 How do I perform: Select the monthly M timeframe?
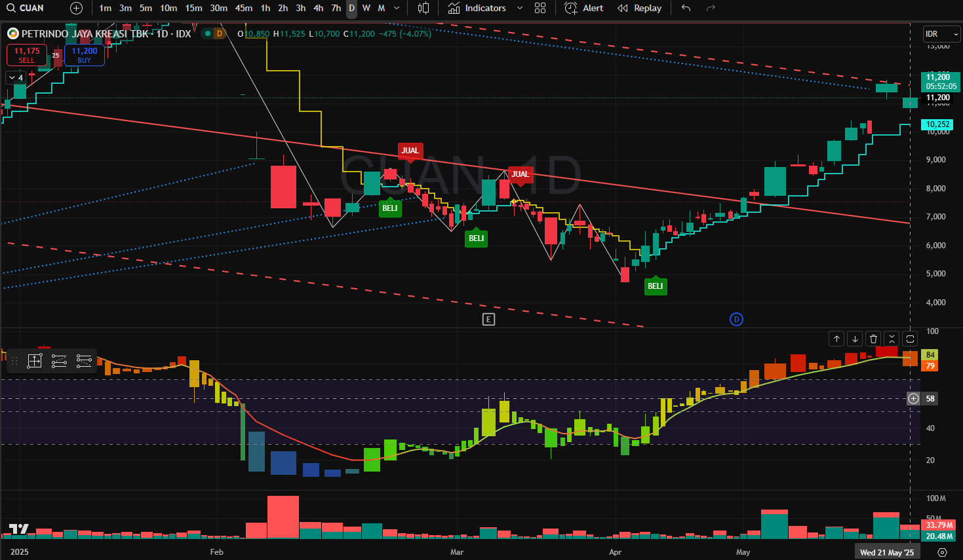pos(381,8)
